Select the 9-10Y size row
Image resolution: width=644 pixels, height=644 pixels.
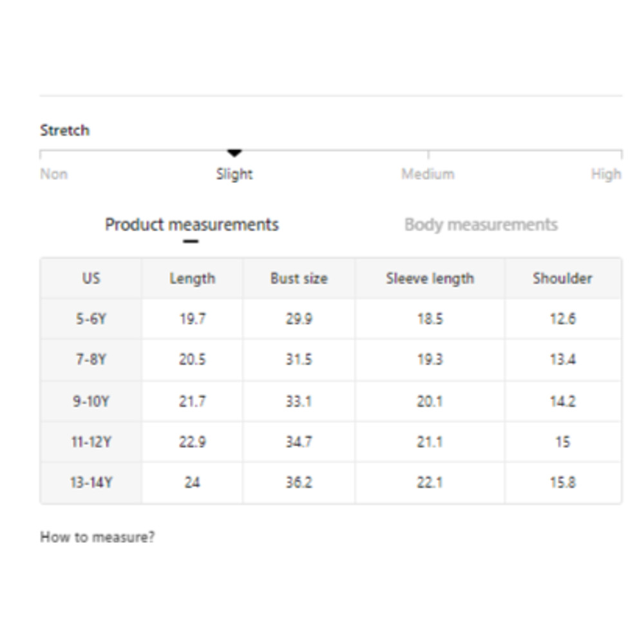click(91, 401)
